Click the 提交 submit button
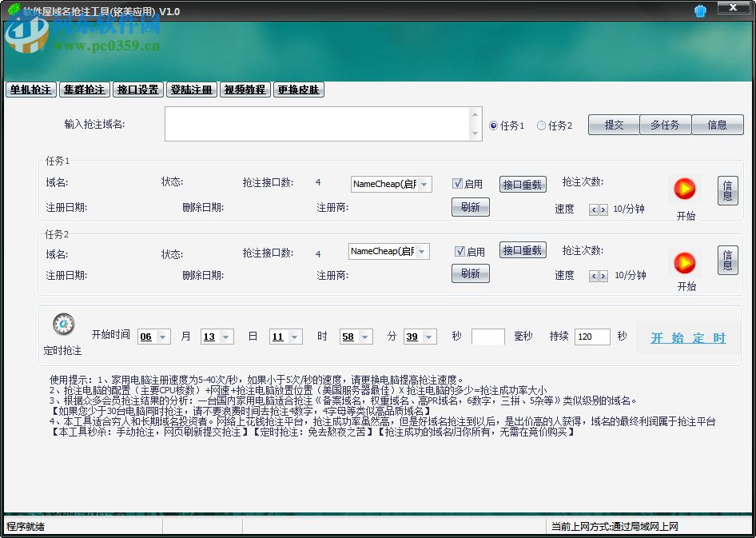 614,125
